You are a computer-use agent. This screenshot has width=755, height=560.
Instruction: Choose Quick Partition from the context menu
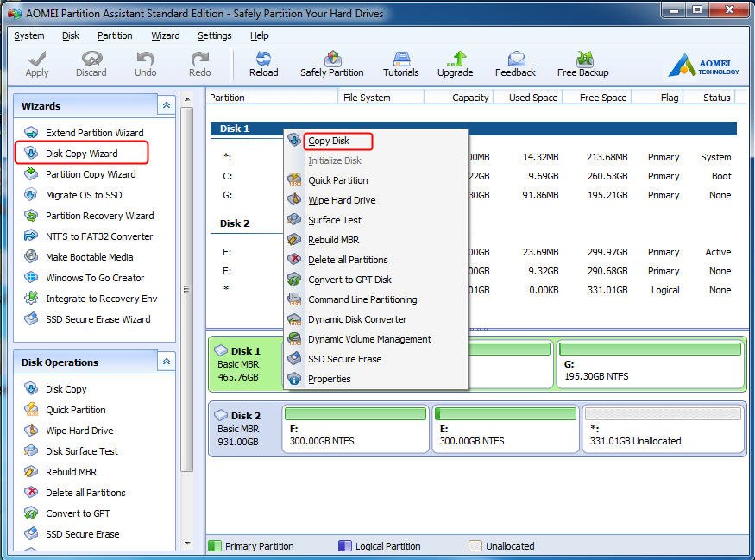click(375, 180)
